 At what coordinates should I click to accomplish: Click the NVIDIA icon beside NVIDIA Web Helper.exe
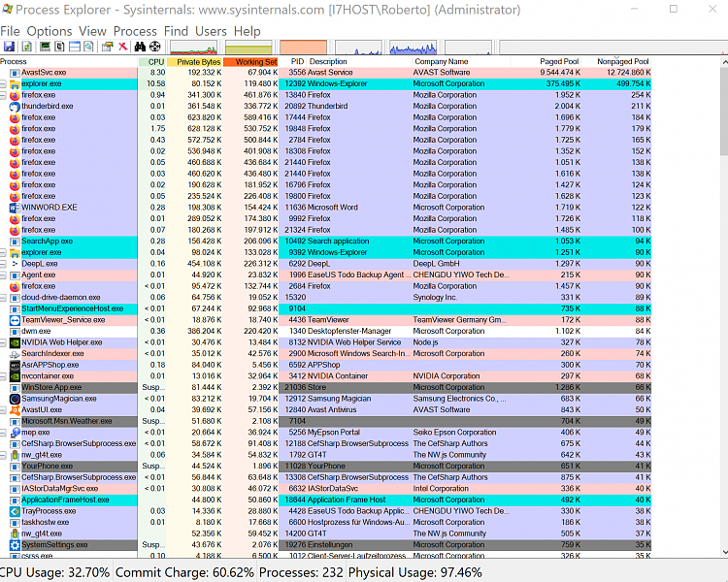point(15,342)
